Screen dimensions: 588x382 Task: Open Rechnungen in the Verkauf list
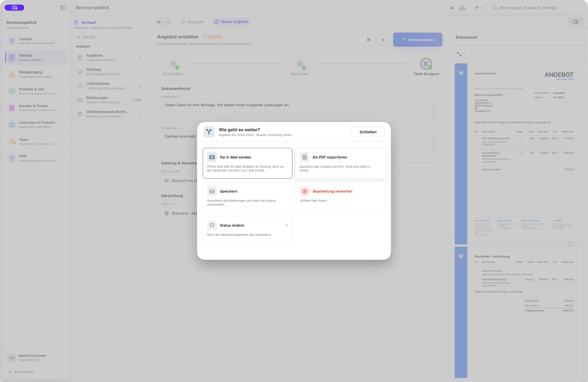109,100
